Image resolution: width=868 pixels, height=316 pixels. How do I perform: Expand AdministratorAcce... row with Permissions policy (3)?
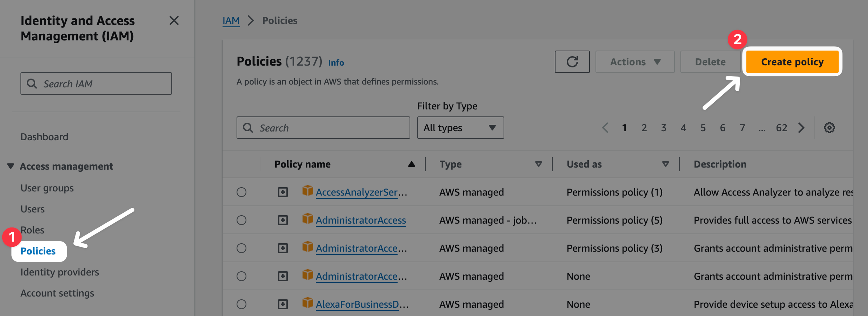point(283,248)
